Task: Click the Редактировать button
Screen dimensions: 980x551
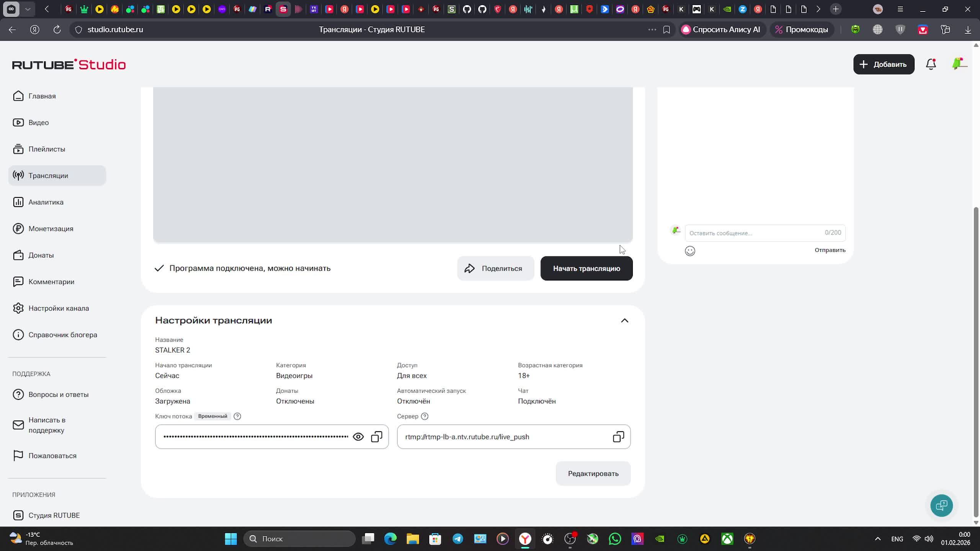Action: [593, 473]
